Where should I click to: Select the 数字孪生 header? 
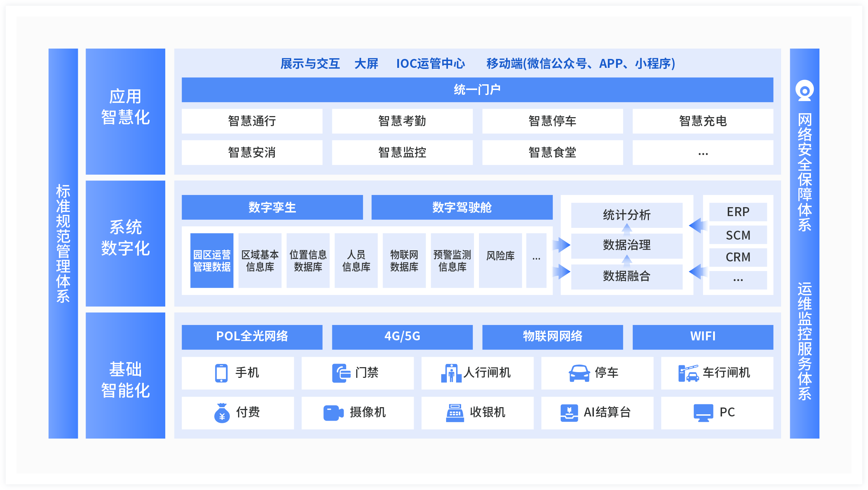[x=272, y=207]
